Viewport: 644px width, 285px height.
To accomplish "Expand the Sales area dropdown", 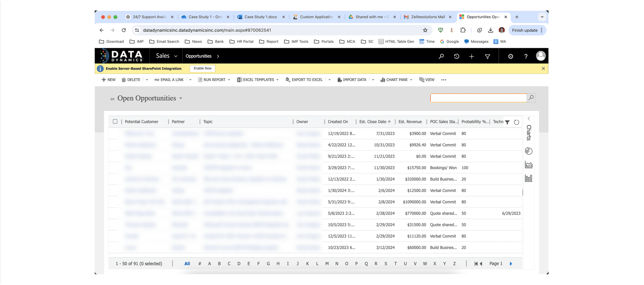I will pyautogui.click(x=176, y=56).
